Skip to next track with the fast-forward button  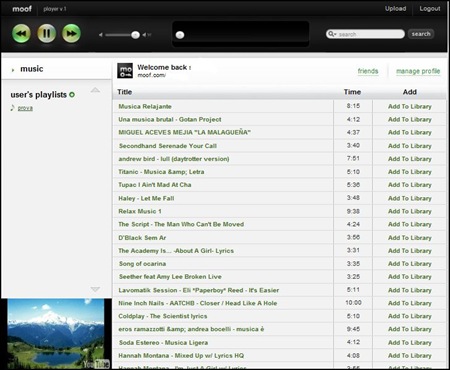coord(71,33)
